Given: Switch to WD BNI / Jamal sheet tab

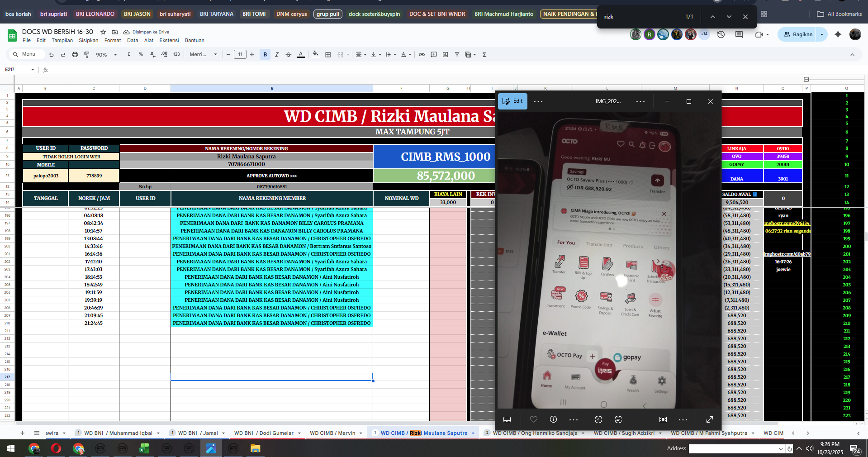Looking at the screenshot, I should 197,433.
